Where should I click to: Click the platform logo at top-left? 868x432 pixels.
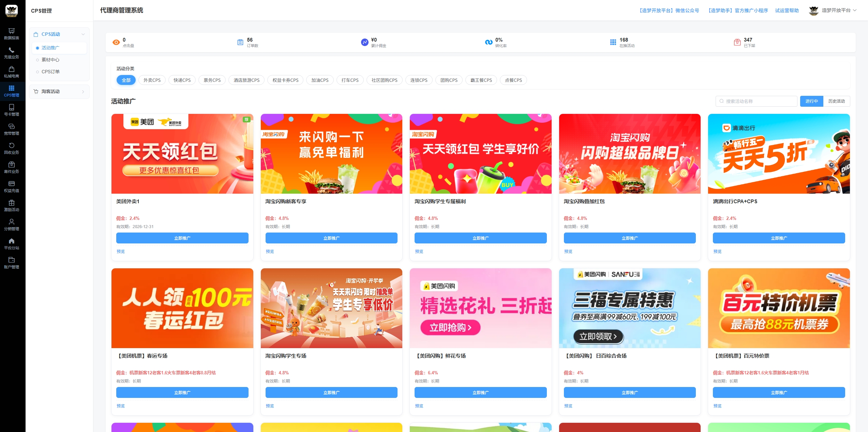(x=12, y=11)
